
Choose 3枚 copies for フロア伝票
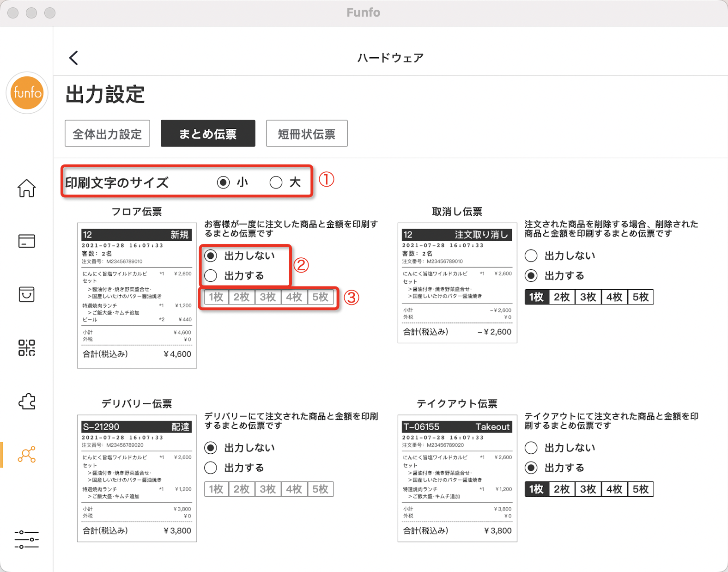(268, 297)
